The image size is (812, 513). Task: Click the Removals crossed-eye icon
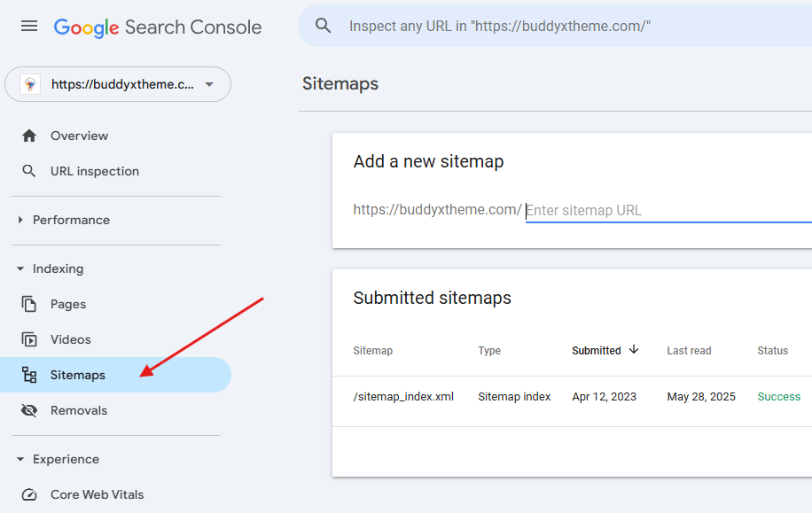click(x=29, y=410)
